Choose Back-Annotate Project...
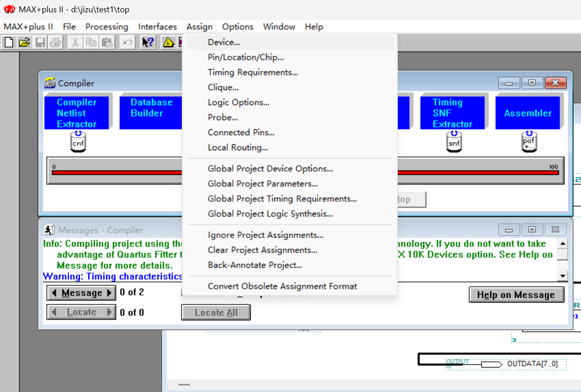581x392 pixels. (x=290, y=265)
